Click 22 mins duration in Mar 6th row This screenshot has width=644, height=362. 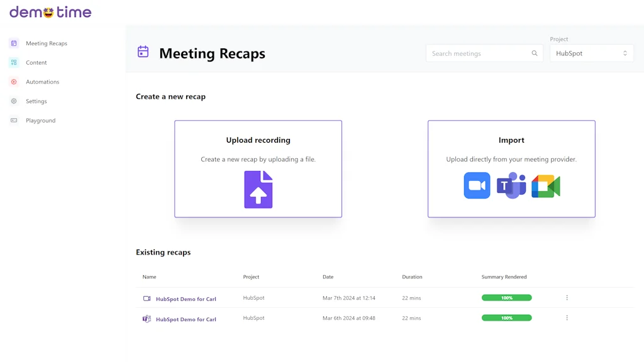[x=411, y=318]
